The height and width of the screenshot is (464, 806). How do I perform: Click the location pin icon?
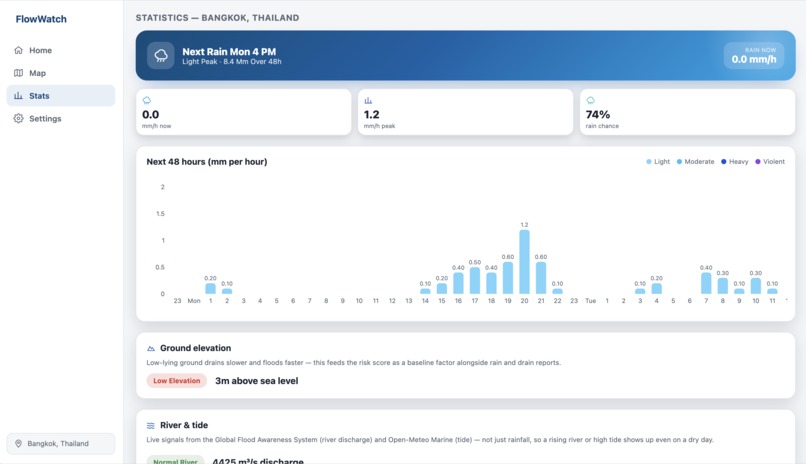tap(19, 443)
